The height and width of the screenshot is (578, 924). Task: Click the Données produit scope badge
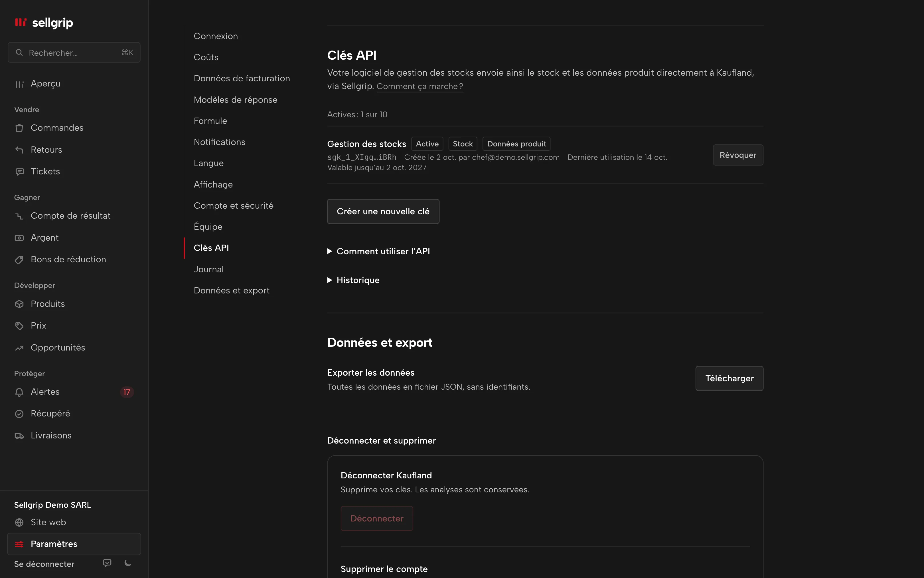pyautogui.click(x=516, y=144)
